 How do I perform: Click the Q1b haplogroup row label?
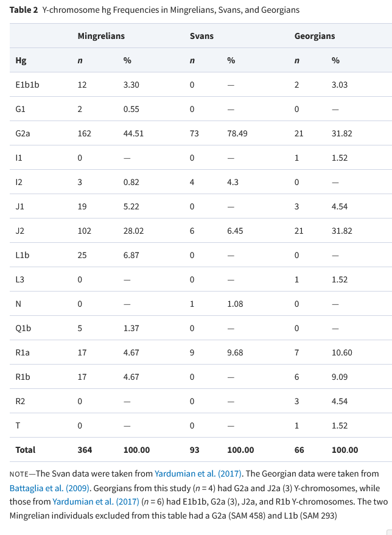click(23, 328)
